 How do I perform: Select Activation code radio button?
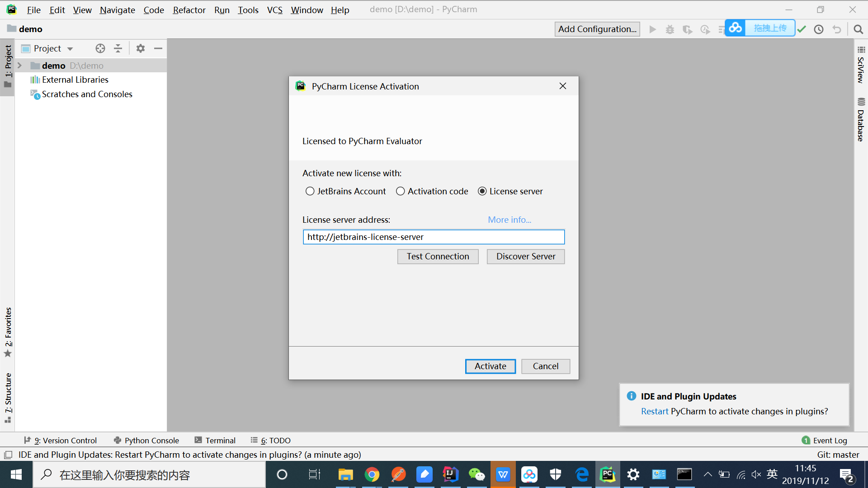coord(432,191)
